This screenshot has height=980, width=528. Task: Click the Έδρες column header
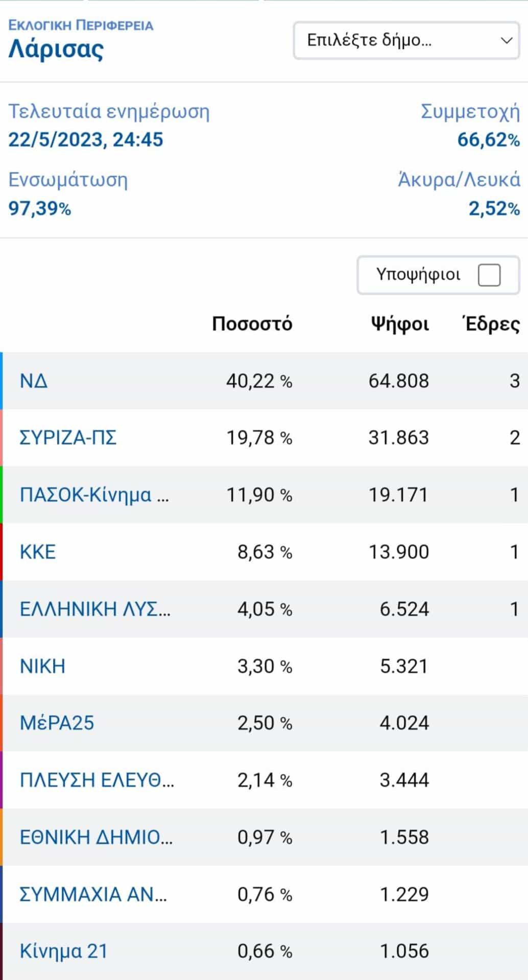point(491,324)
